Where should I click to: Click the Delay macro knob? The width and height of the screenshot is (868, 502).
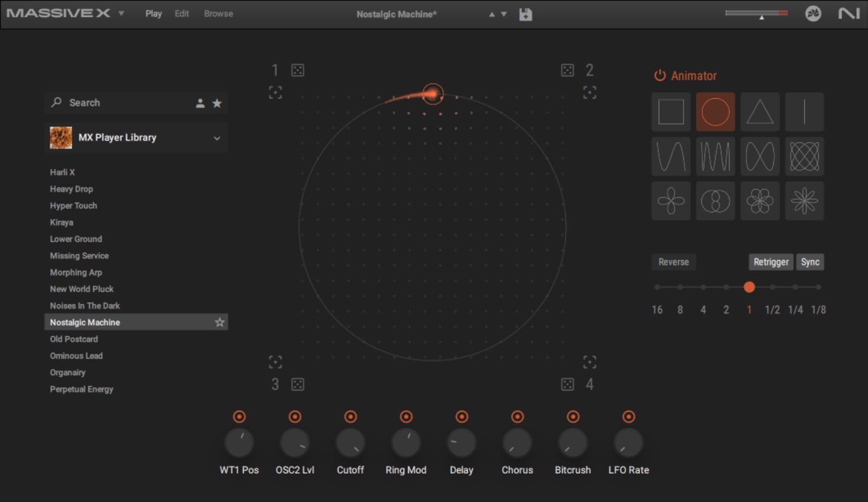point(462,443)
